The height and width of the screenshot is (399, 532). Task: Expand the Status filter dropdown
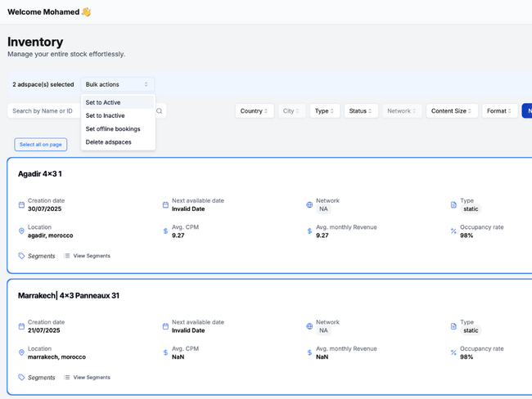click(360, 111)
